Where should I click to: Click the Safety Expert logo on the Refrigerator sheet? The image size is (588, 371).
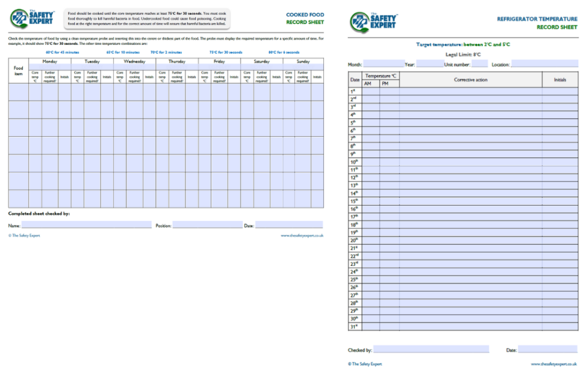(373, 22)
